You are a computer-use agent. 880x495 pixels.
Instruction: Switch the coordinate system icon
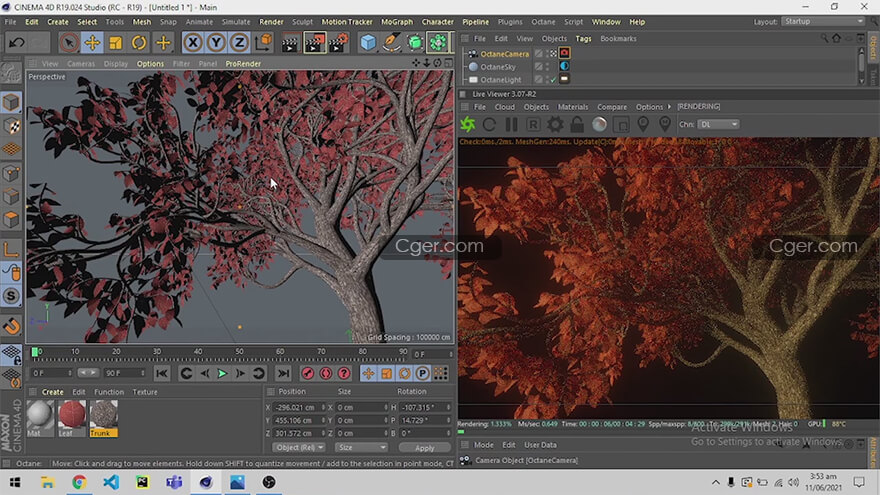tap(263, 43)
